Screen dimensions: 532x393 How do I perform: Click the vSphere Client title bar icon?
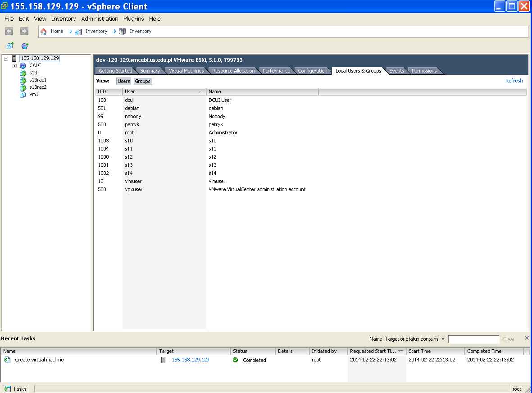coord(5,6)
